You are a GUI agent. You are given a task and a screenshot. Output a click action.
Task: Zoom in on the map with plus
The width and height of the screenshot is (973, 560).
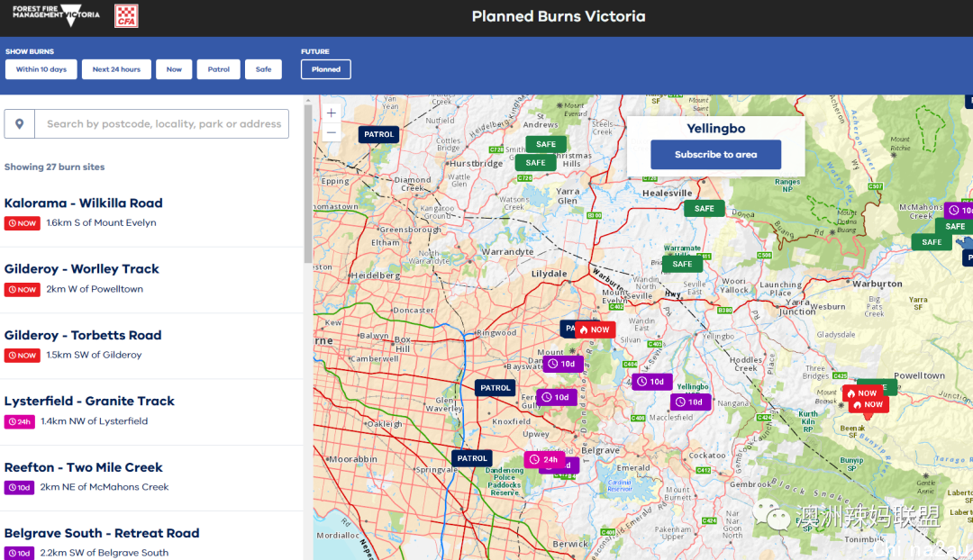coord(332,113)
